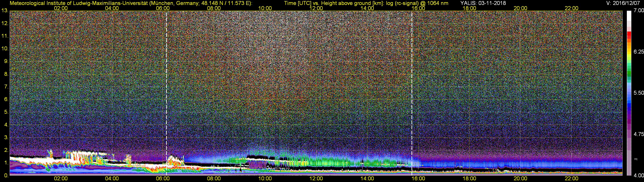The width and height of the screenshot is (644, 182).
Task: Click the 9 km height axis label
Action: coord(6,61)
